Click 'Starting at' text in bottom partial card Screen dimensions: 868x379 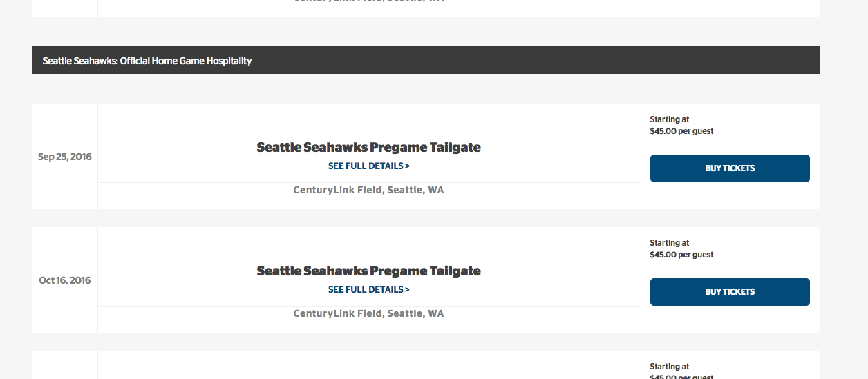point(670,367)
